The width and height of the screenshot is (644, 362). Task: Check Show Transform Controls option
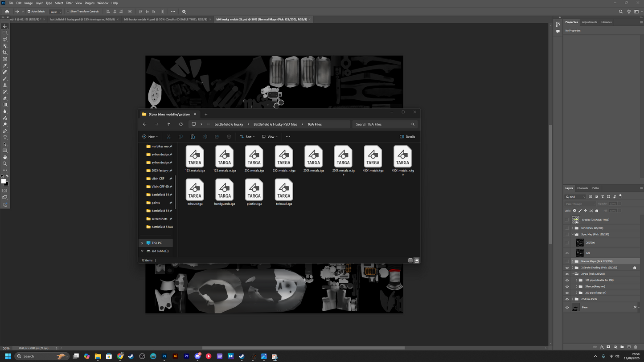point(68,12)
